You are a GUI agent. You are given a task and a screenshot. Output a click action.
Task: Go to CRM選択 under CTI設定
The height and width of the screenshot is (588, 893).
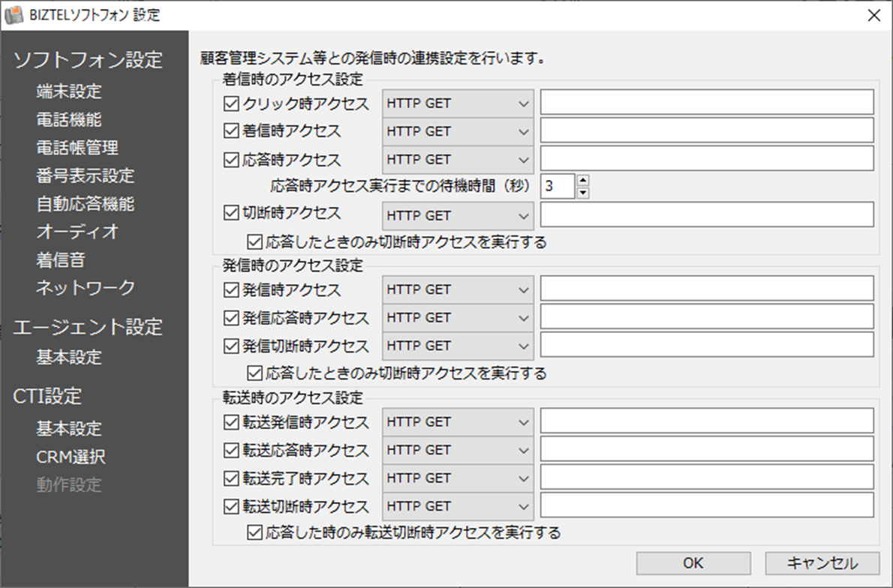point(71,457)
